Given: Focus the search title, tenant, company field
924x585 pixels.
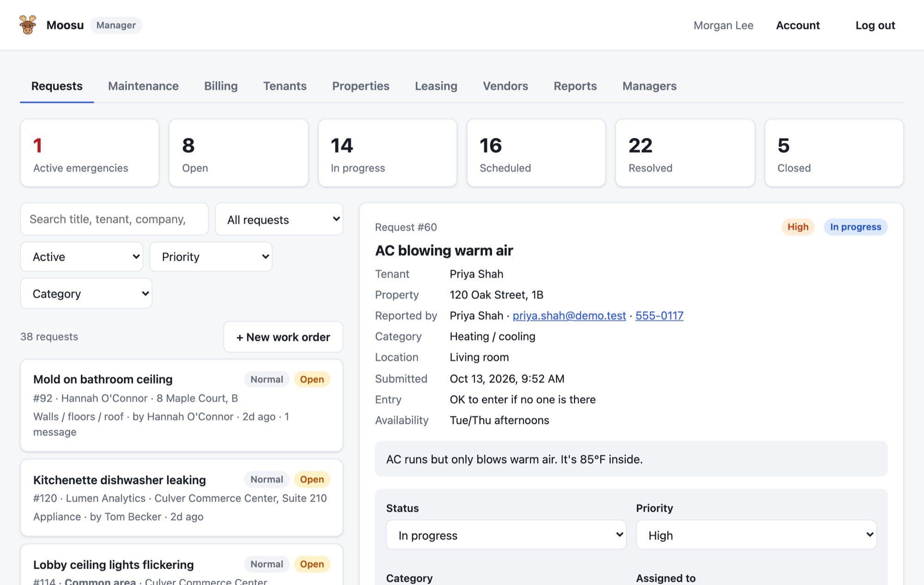Looking at the screenshot, I should pos(114,219).
